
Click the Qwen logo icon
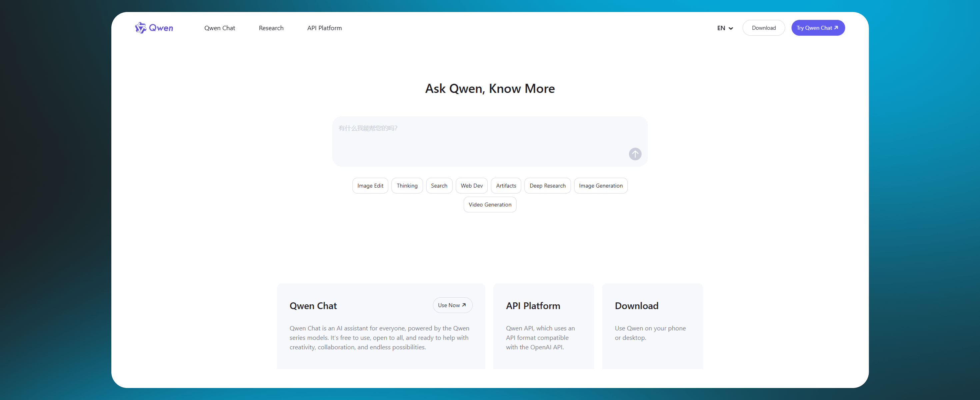tap(140, 28)
